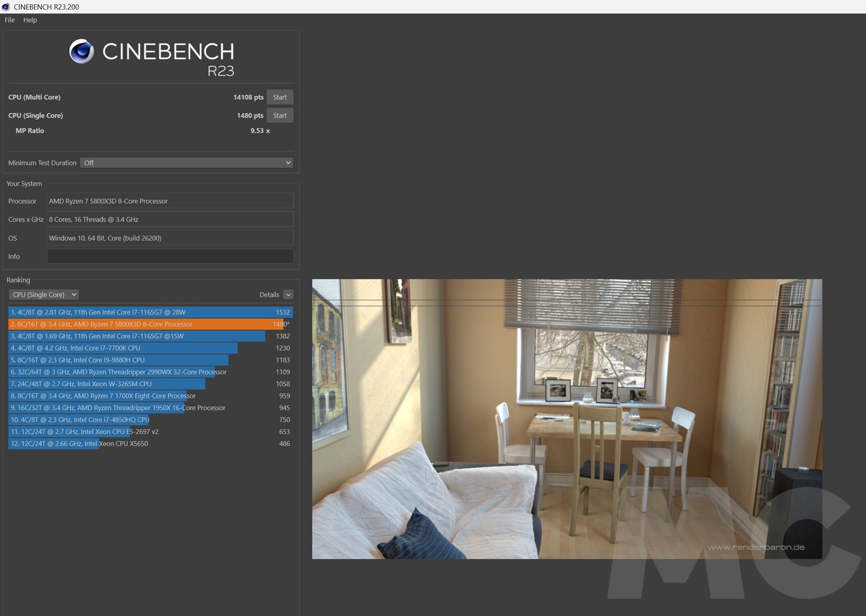Click the Processor name field
The width and height of the screenshot is (866, 616).
coord(170,201)
